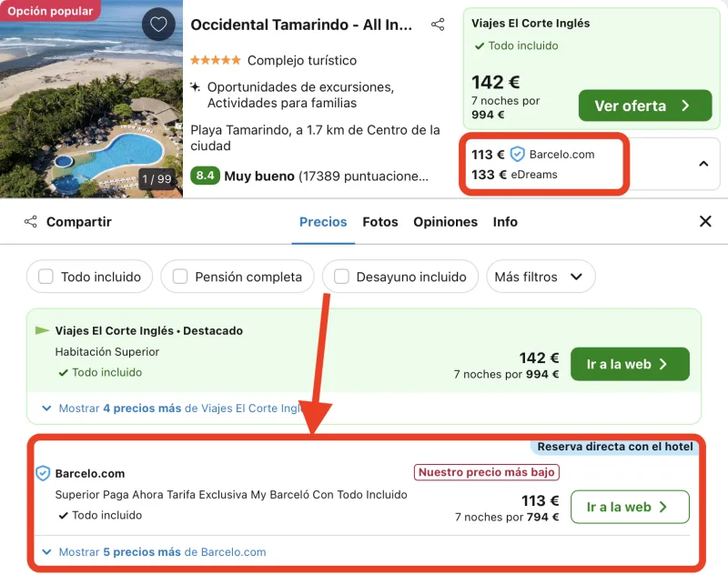Select the Info tab

[505, 222]
